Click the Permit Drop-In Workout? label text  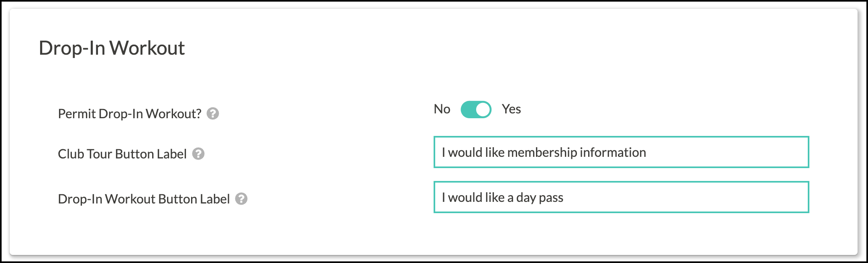click(x=130, y=114)
